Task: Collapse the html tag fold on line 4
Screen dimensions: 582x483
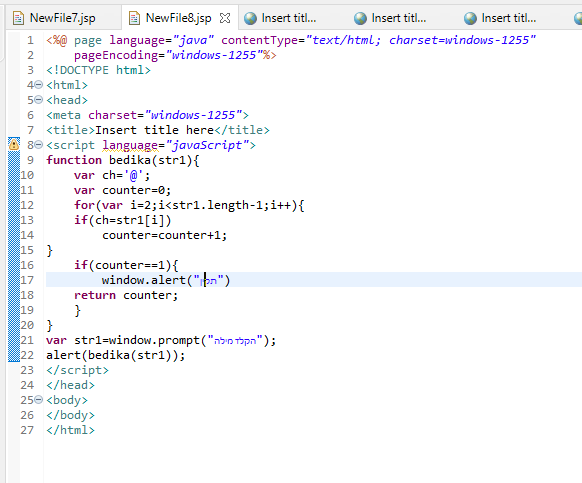Action: pyautogui.click(x=39, y=85)
